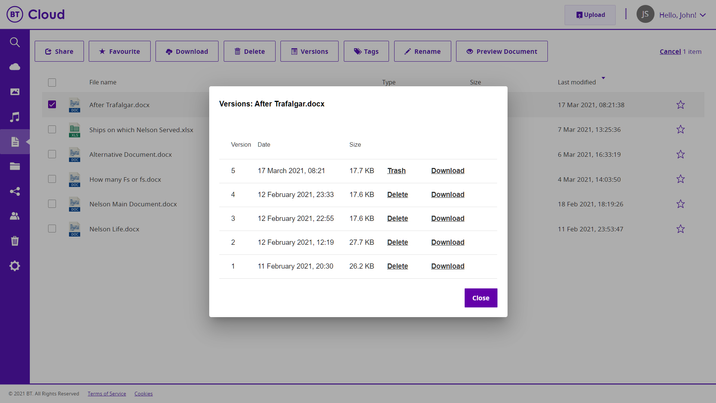
Task: Uncheck the After Trafalgar.docx checkbox
Action: tap(52, 105)
